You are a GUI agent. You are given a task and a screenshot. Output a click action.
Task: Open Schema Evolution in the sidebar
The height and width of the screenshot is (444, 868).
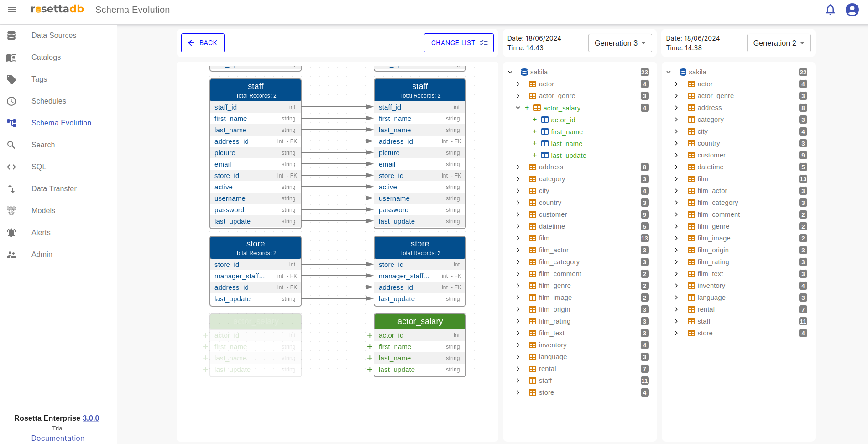point(61,123)
